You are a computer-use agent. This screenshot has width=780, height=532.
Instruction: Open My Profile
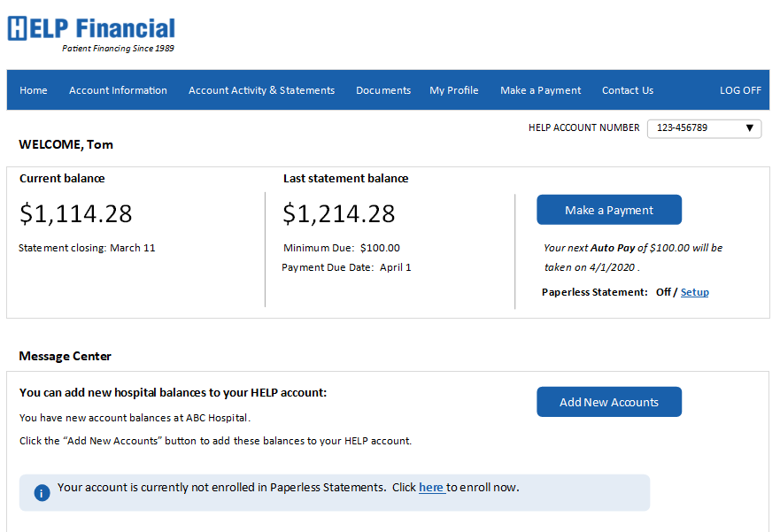(453, 89)
